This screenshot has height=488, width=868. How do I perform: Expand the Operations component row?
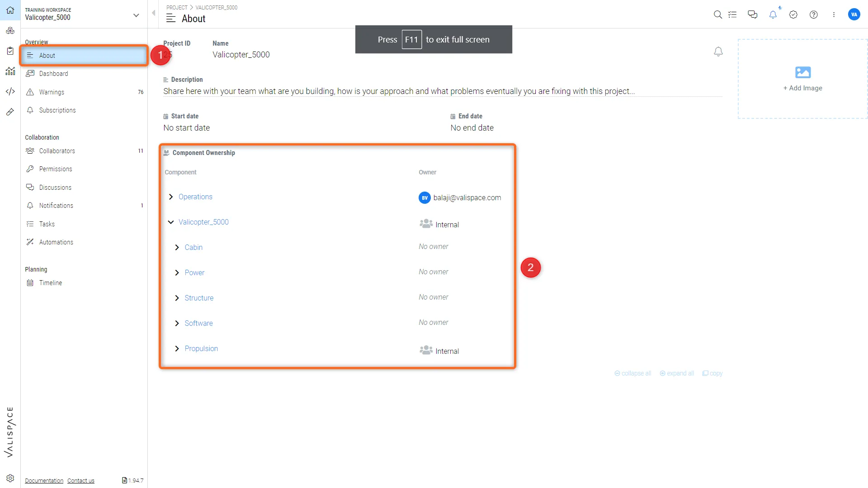(171, 197)
